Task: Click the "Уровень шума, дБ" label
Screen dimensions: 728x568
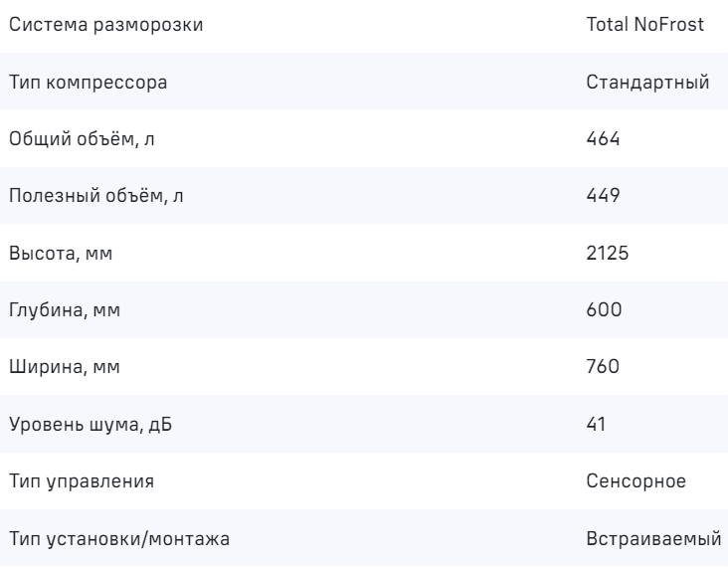Action: [x=83, y=425]
